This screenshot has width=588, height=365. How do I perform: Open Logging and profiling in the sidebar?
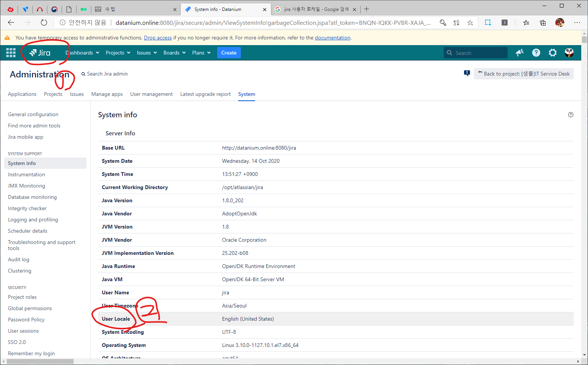click(33, 220)
